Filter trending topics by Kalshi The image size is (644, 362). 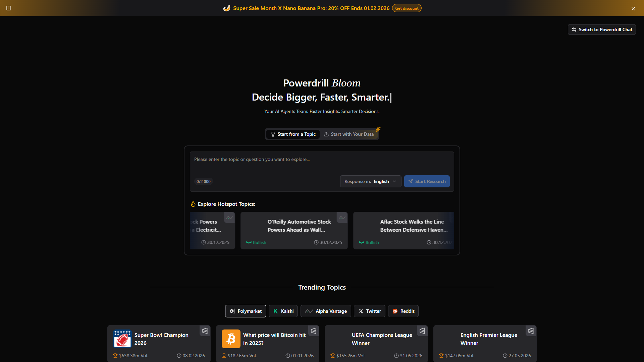[x=283, y=311]
